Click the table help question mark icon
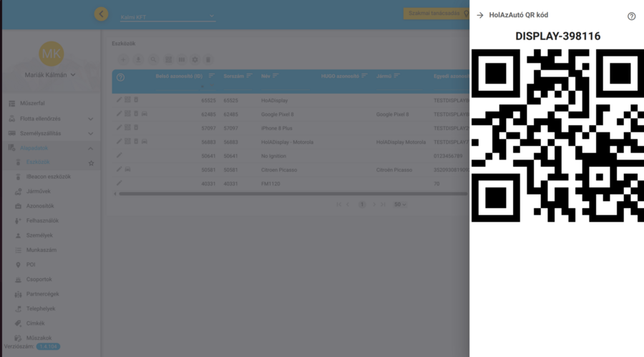Viewport: 644px width, 357px height. click(x=120, y=77)
